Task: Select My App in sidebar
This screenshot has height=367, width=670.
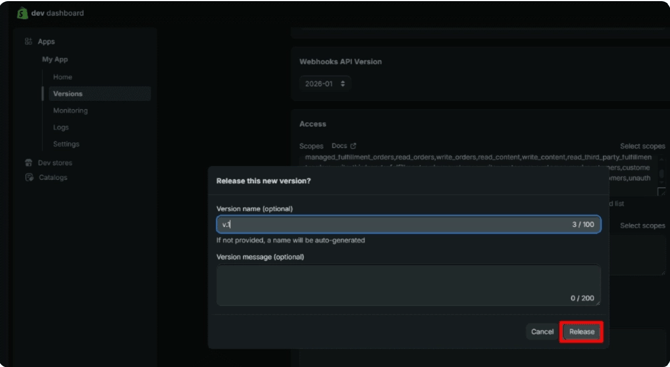Action: (x=55, y=59)
